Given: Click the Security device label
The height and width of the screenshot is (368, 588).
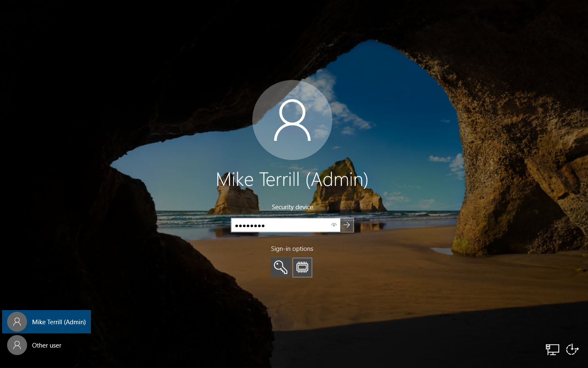Looking at the screenshot, I should coord(292,207).
